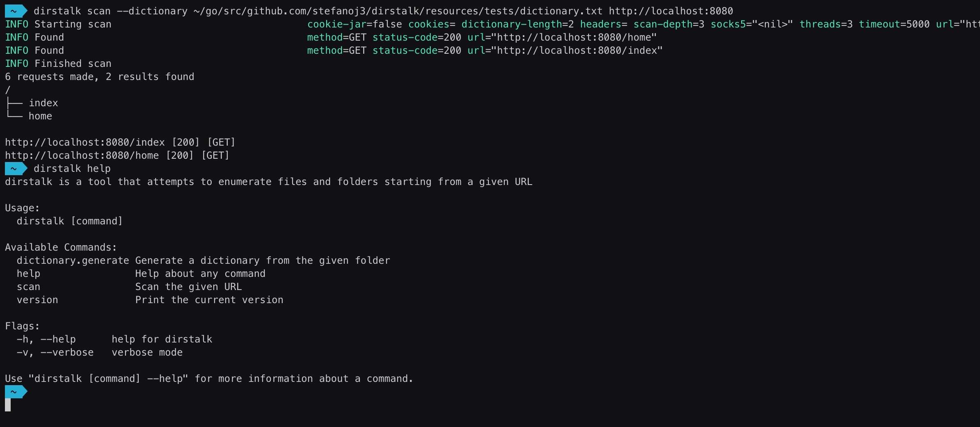Click the '6 requests made, 2 results found' summary
This screenshot has width=980, height=427.
100,77
